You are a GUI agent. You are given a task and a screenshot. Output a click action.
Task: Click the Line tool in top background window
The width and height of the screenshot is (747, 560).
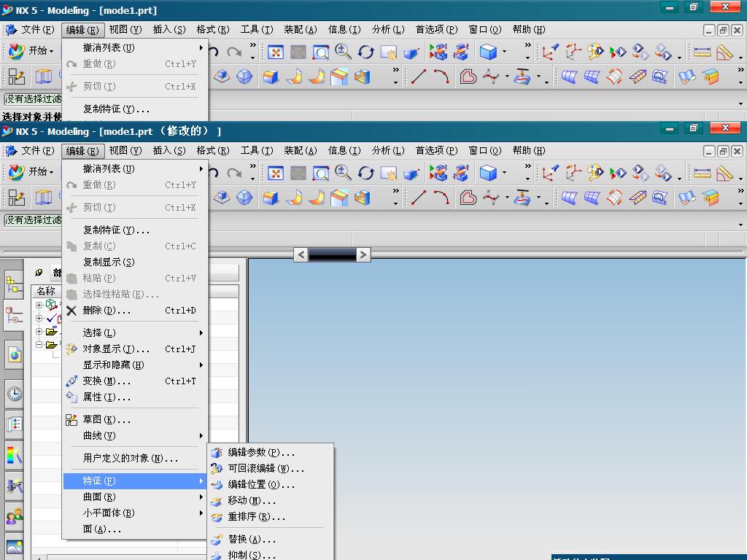pos(418,77)
